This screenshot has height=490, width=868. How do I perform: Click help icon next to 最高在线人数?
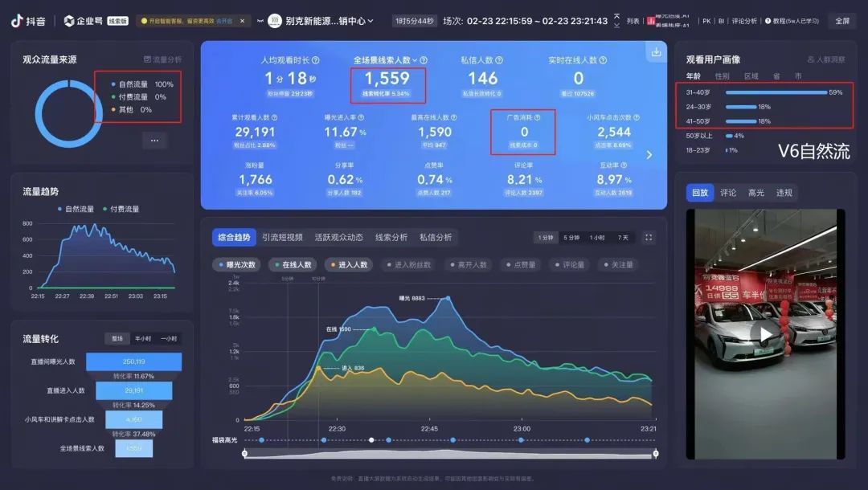coord(454,118)
